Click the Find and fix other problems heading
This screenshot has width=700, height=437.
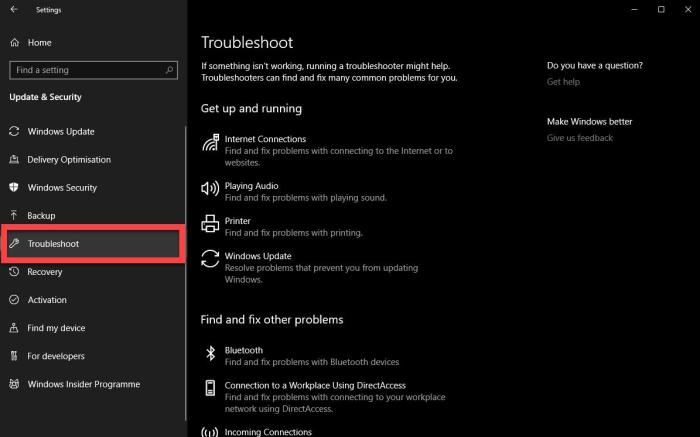[272, 320]
